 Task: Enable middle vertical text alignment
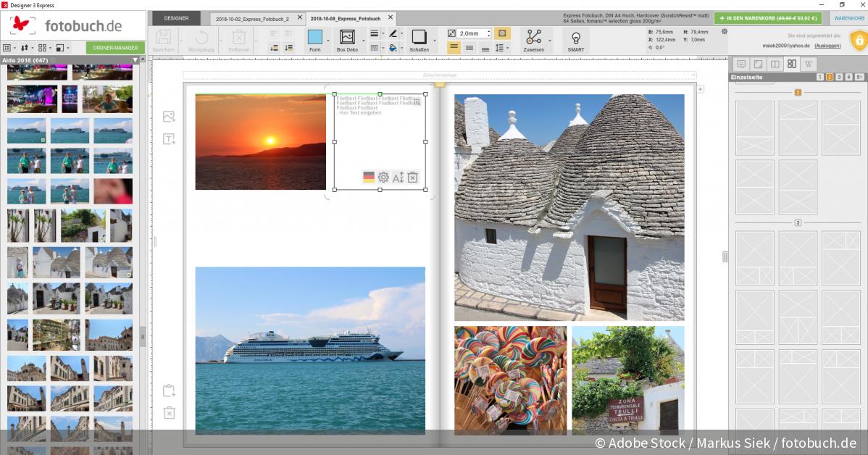[x=470, y=48]
